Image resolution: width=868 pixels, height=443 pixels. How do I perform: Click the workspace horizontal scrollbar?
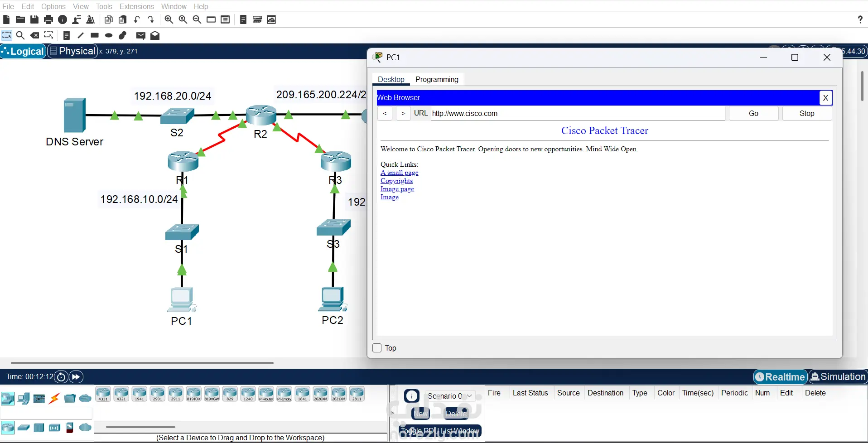point(142,363)
